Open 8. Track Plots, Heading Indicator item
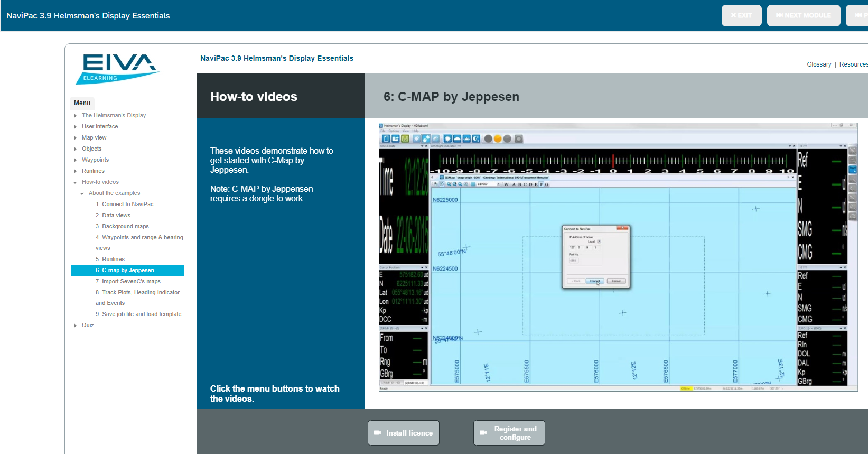This screenshot has height=454, width=868. pyautogui.click(x=137, y=298)
